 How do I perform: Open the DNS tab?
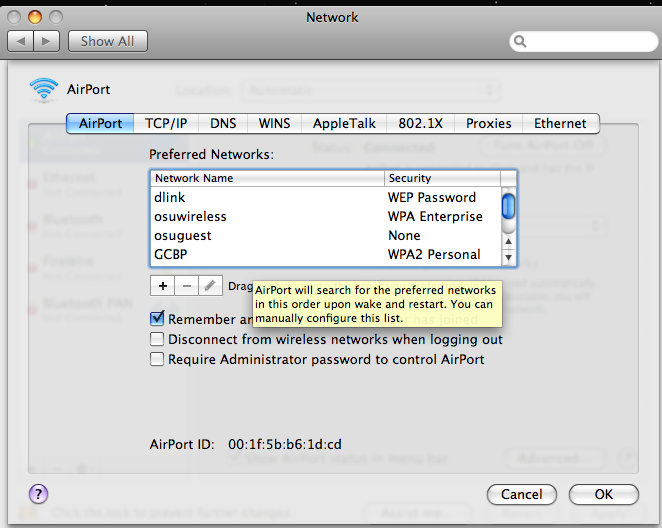pos(223,123)
